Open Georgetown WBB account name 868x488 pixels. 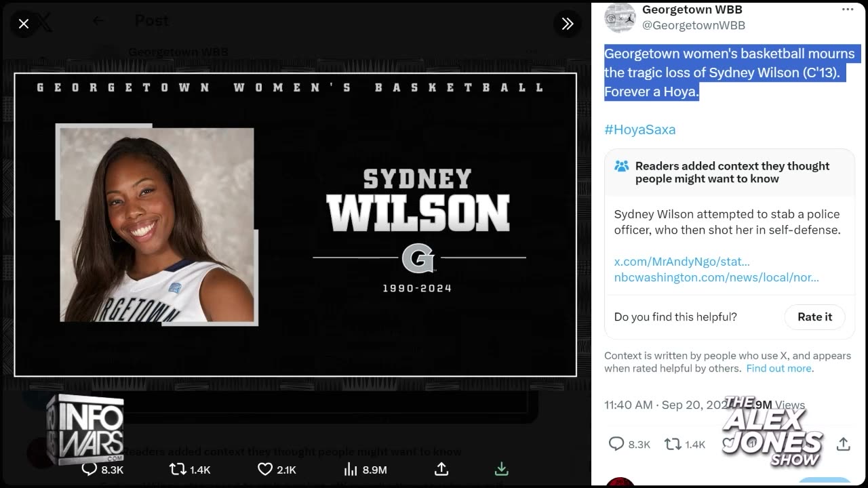[692, 9]
